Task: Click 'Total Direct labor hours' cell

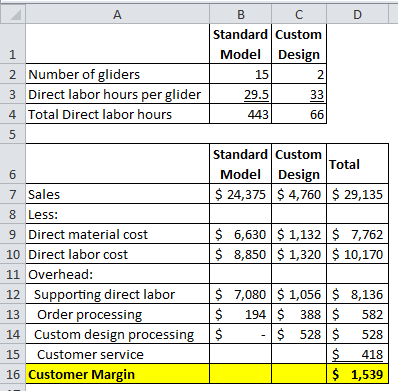Action: click(x=117, y=114)
